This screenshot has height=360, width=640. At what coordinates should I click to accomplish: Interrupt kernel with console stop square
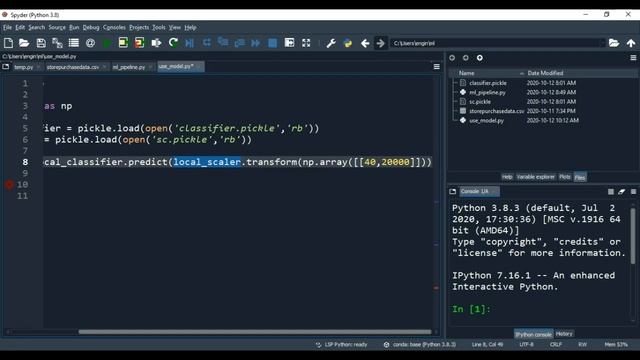(611, 191)
